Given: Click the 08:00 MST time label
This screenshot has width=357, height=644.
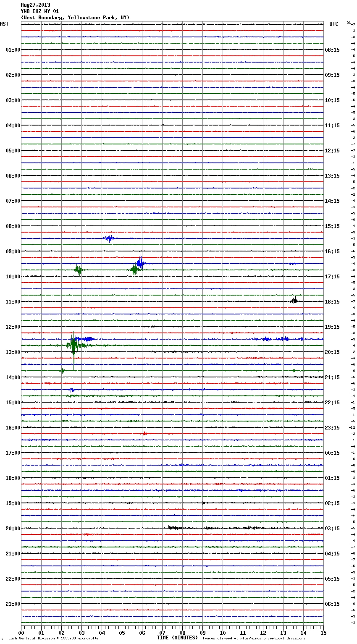Looking at the screenshot, I should (x=13, y=226).
